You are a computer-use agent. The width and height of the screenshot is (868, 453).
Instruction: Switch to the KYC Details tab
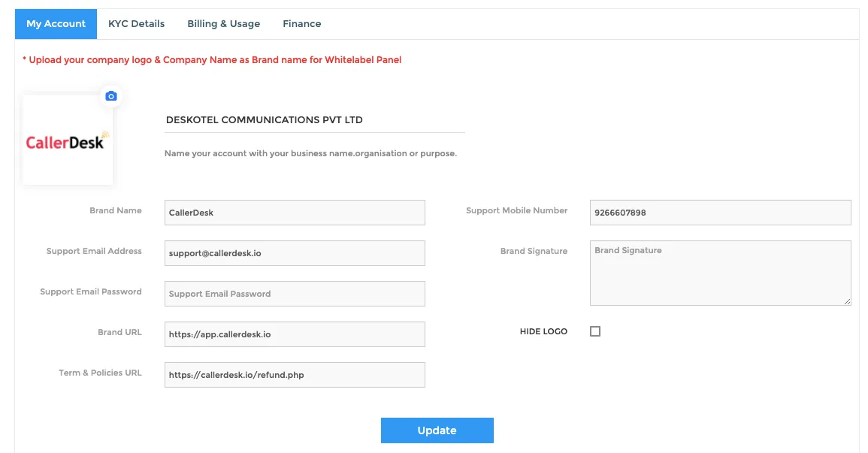[136, 24]
